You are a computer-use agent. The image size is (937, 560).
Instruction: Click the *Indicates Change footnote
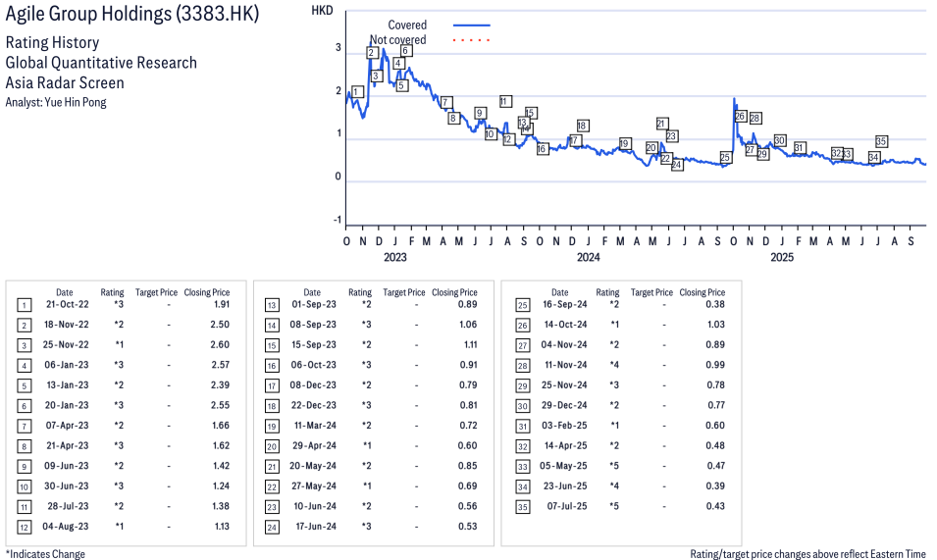point(45,554)
